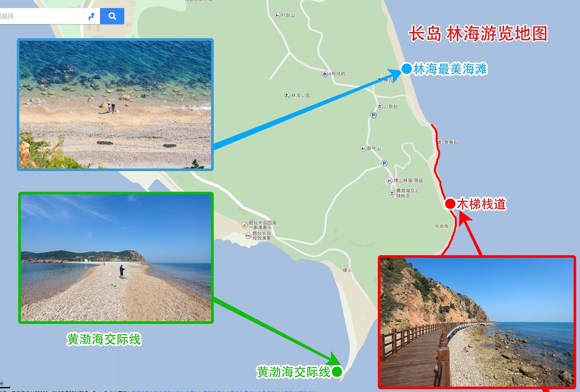Open route directions arrow icon
Screen dimensions: 580x392
(x=91, y=16)
